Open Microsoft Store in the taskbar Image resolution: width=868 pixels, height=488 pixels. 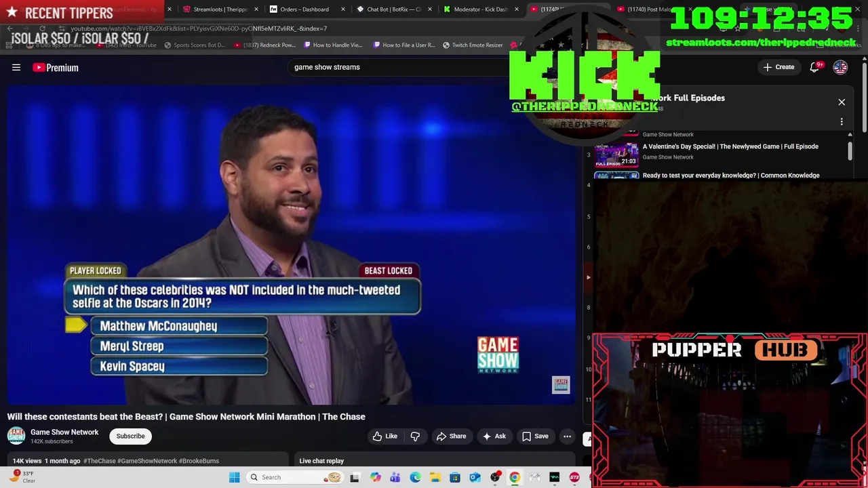tap(455, 477)
